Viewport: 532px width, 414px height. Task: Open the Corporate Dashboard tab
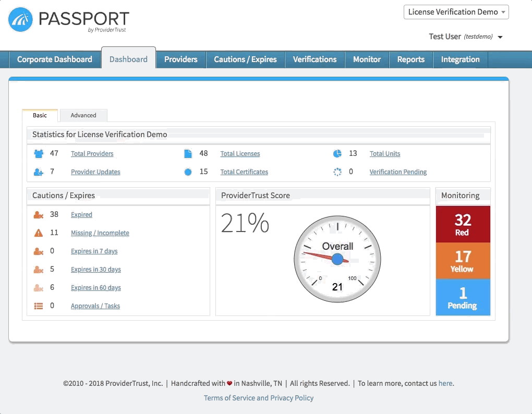pyautogui.click(x=55, y=59)
